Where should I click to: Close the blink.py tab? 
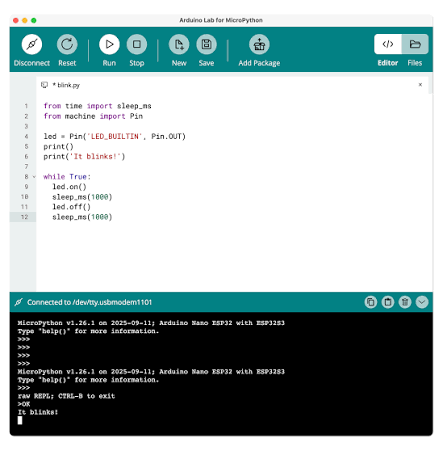click(420, 85)
